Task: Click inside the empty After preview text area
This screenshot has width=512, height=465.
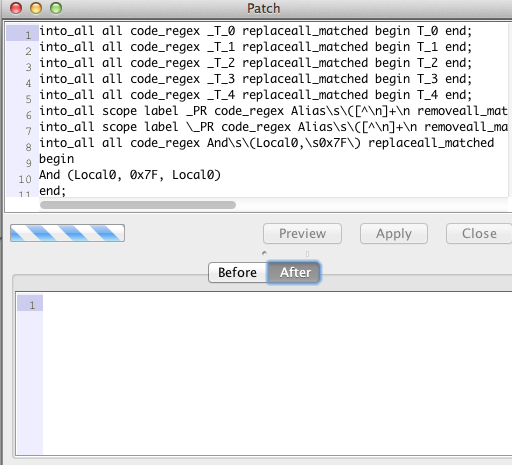Action: coord(277,373)
